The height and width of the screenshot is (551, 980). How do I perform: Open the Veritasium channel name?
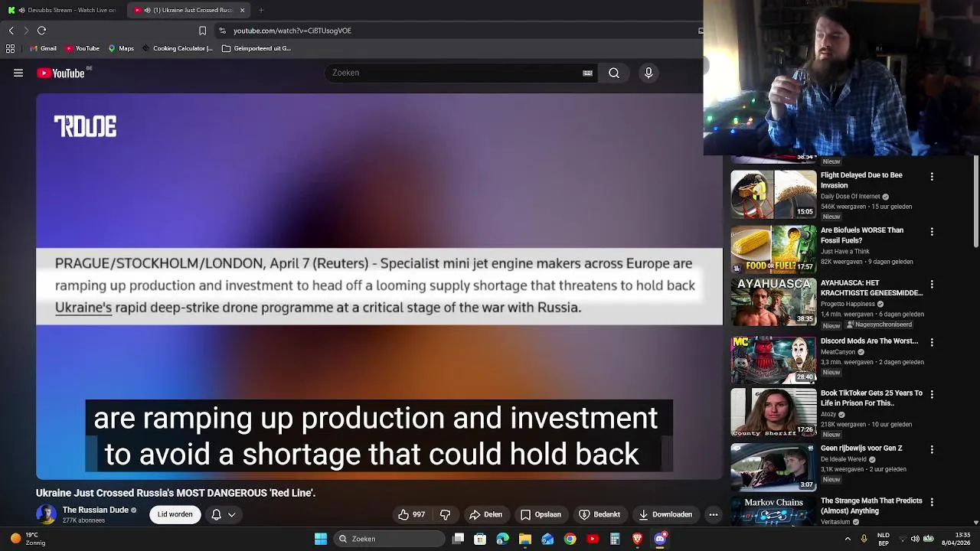pyautogui.click(x=835, y=522)
